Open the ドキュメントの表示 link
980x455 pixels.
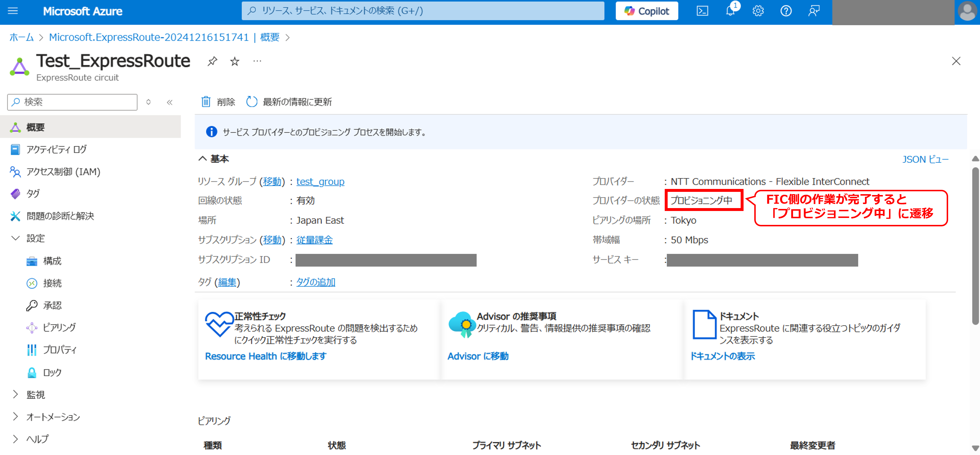coord(722,356)
